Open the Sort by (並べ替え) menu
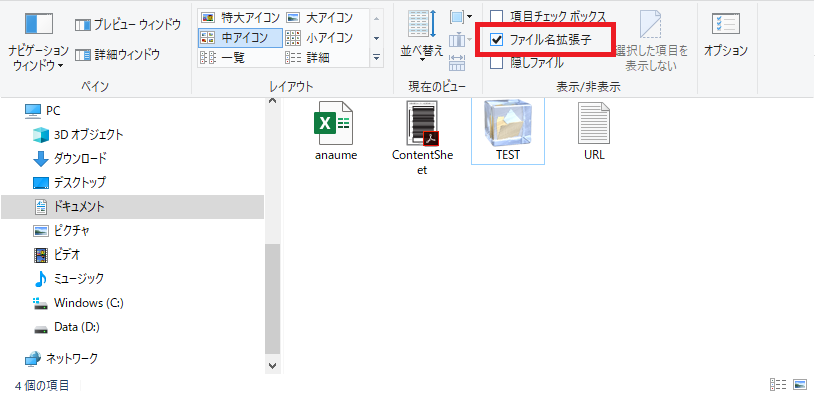This screenshot has height=398, width=816. point(422,36)
